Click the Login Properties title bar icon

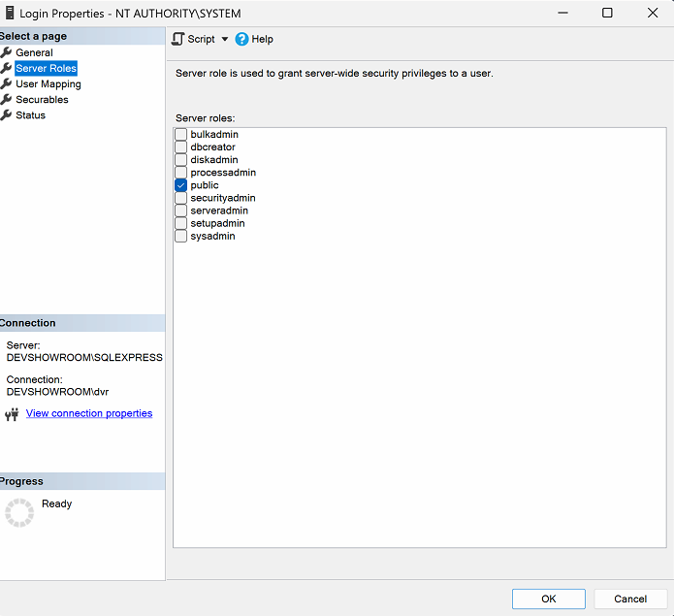(9, 14)
